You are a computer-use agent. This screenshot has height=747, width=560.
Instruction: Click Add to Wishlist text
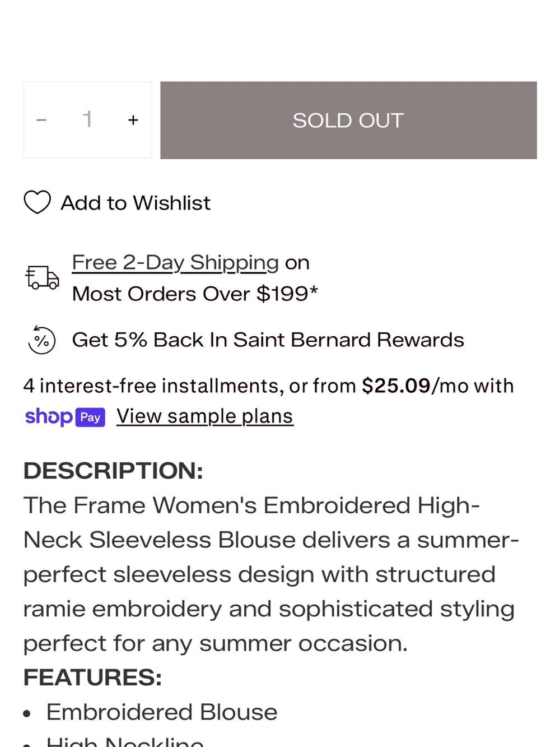(x=136, y=203)
